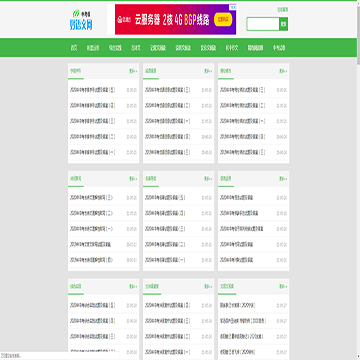Close the banner ad via its corner icon
Viewport: 360px width, 360px height.
coord(233,7)
